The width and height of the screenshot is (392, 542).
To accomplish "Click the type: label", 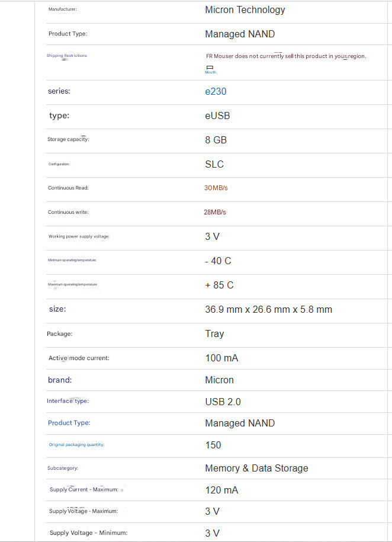I will (x=59, y=116).
